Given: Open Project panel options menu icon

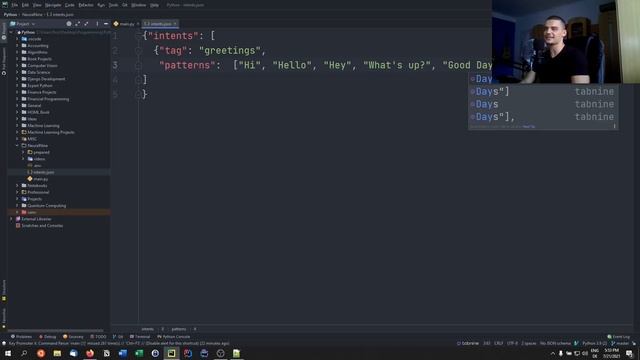Looking at the screenshot, I should [97, 24].
